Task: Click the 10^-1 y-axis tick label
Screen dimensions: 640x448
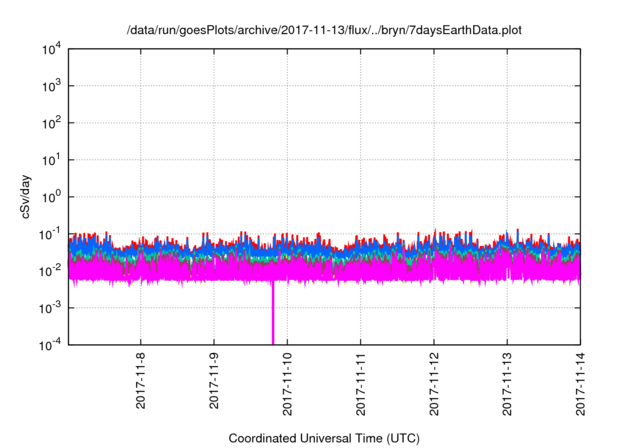Action: tap(50, 234)
